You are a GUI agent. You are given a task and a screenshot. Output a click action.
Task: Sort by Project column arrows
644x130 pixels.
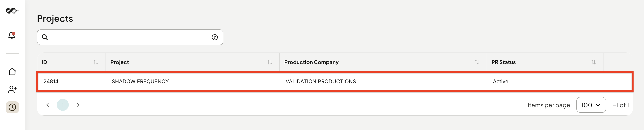coord(270,62)
